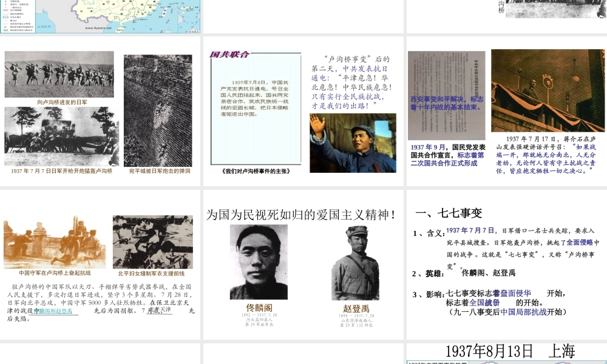
Task: Click the text box starting 1937年7月8日，中国共产党发表抗日通电
Action: pos(255,98)
